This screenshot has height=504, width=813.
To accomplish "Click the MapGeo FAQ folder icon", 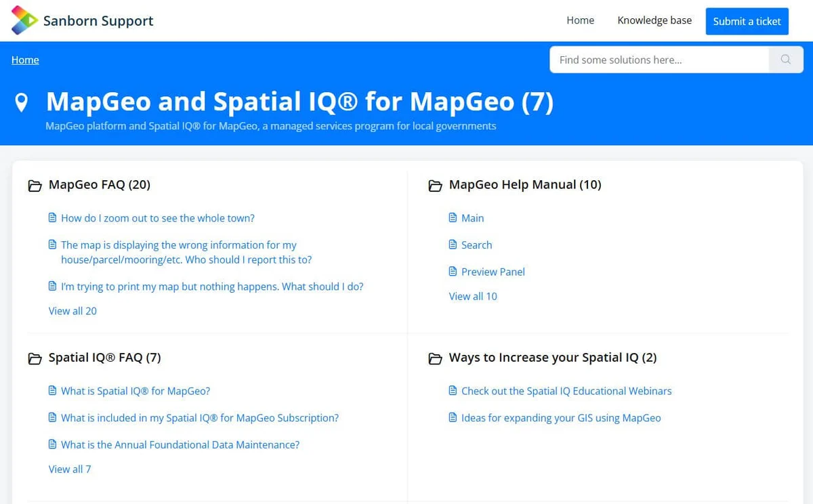I will [35, 186].
